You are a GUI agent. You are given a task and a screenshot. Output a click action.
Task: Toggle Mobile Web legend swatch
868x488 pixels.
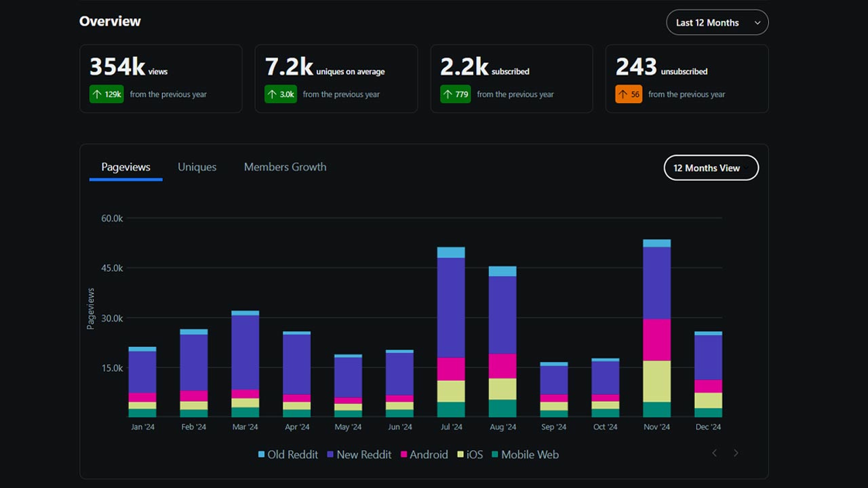(x=495, y=455)
